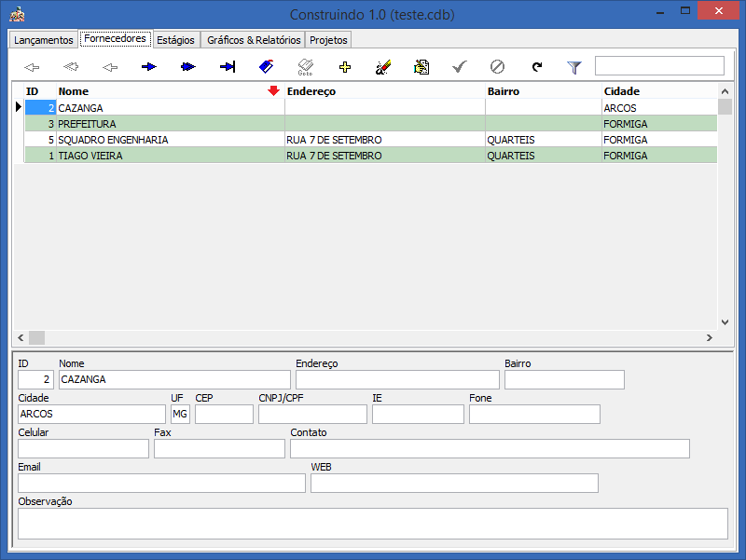Click the grey checkmark post icon
The height and width of the screenshot is (560, 746).
pyautogui.click(x=460, y=67)
